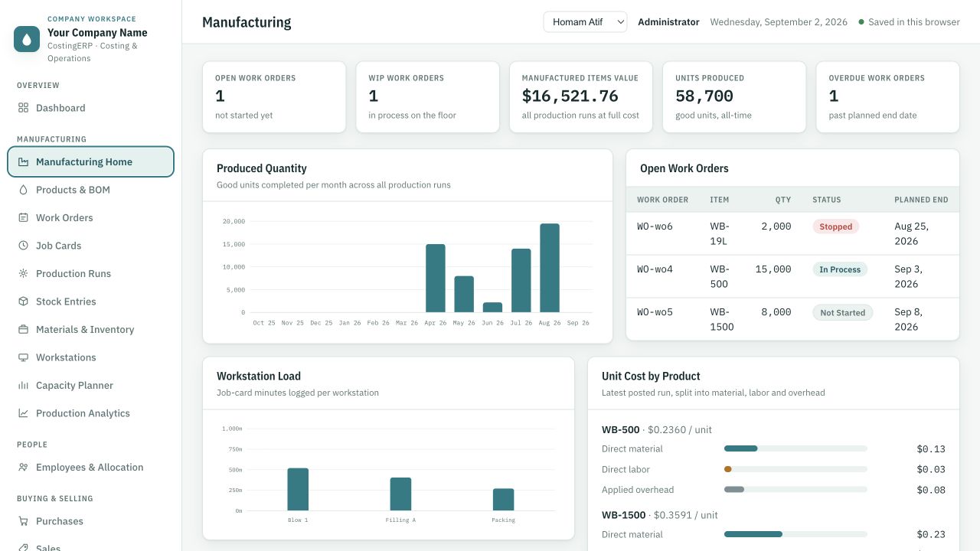Select Stock Entries in sidebar

(x=91, y=302)
